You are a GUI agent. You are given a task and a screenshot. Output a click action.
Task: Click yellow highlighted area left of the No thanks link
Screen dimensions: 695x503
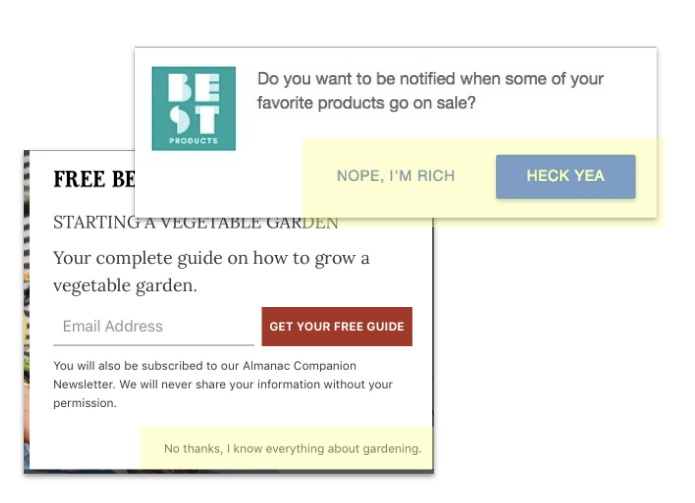[152, 448]
